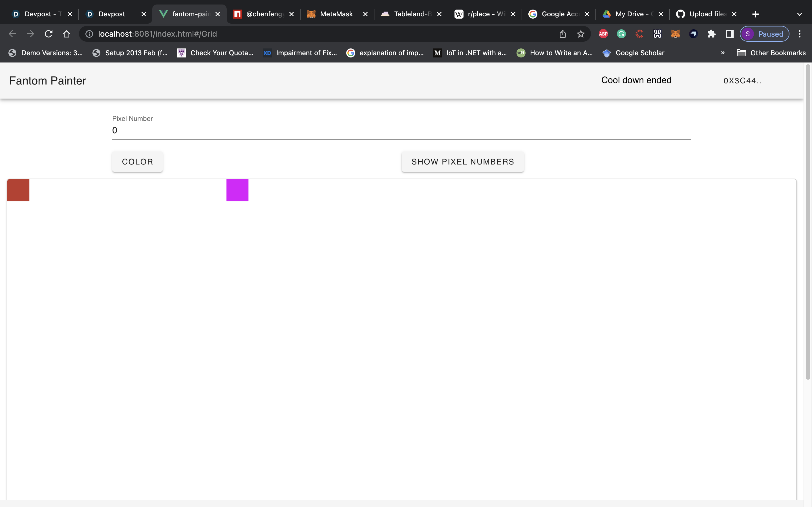Click the COLOR button
Viewport: 812px width, 507px height.
point(137,162)
